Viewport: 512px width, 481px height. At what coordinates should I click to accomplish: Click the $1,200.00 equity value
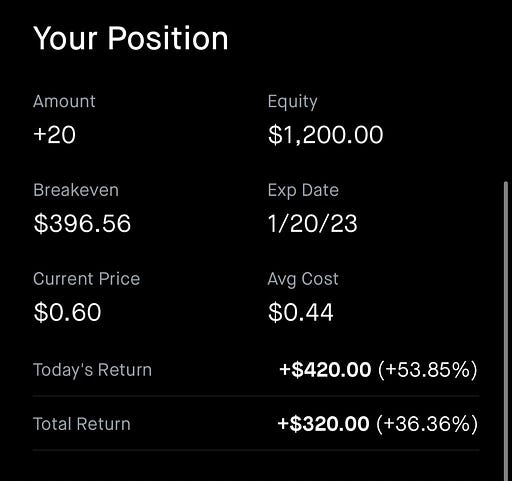325,135
